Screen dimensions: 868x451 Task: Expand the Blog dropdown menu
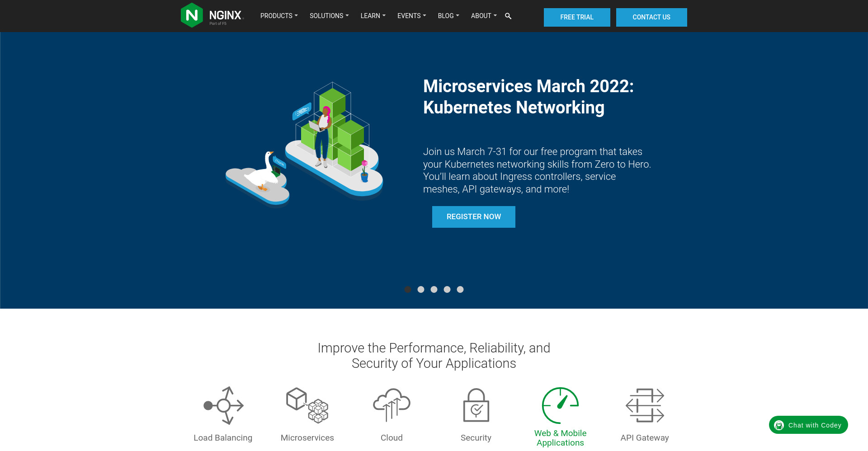(448, 16)
